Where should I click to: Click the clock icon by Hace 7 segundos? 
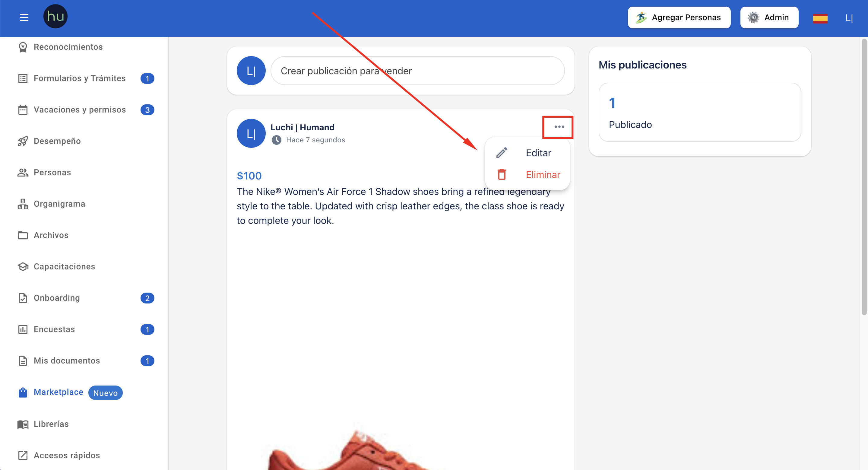(276, 140)
